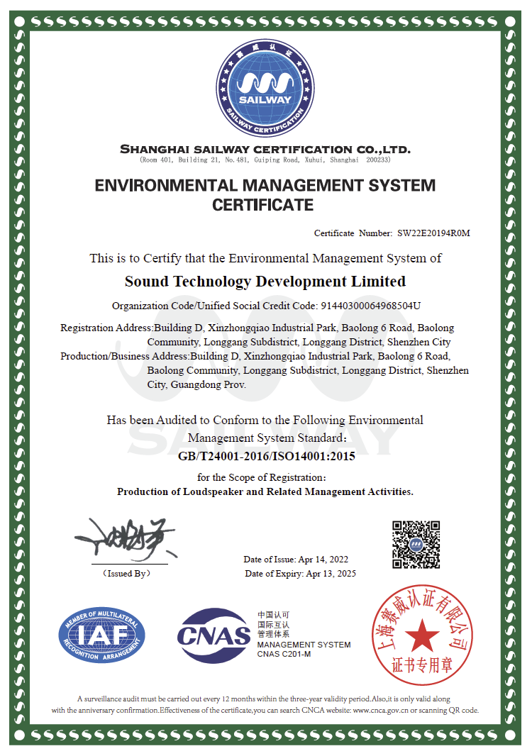Viewport: 532px width, 756px height.
Task: Click the for the Scope of Registration line
Action: (x=262, y=478)
